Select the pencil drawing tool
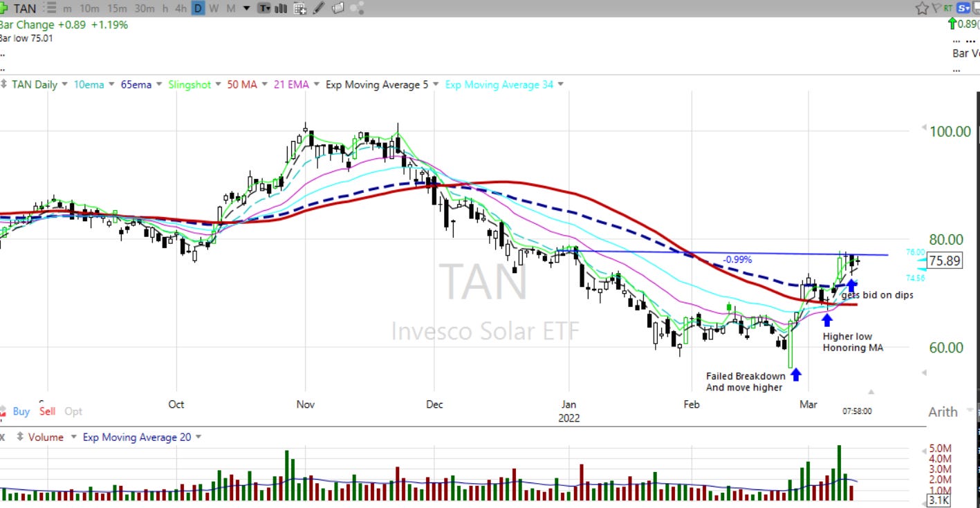 click(x=319, y=9)
